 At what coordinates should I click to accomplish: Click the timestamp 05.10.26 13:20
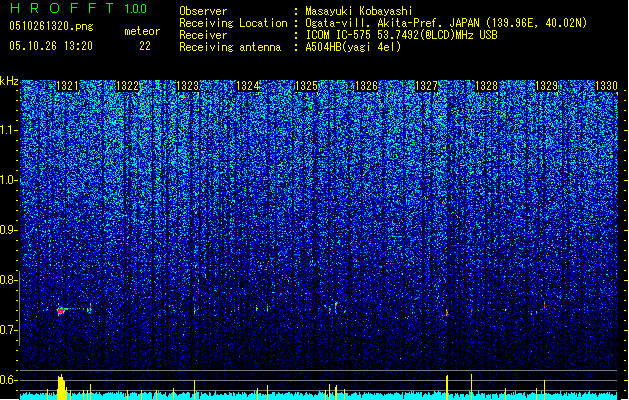pyautogui.click(x=51, y=46)
